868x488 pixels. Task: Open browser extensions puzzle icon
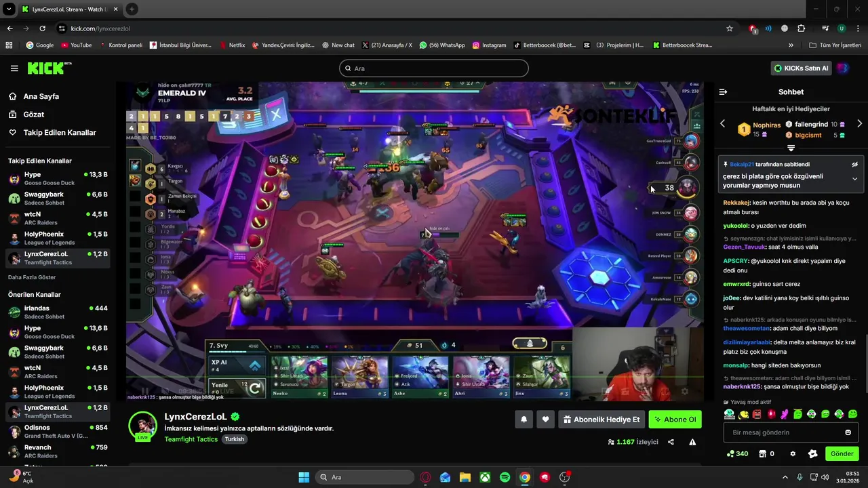tap(801, 28)
